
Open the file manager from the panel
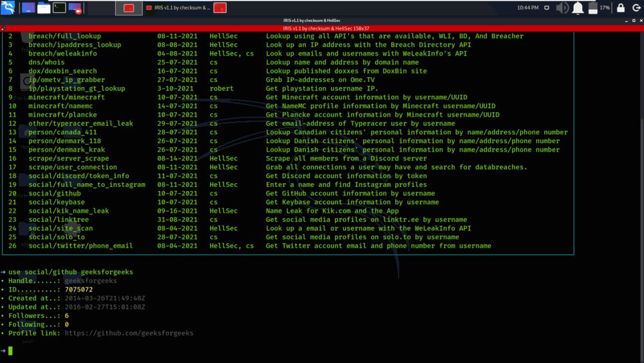point(44,8)
